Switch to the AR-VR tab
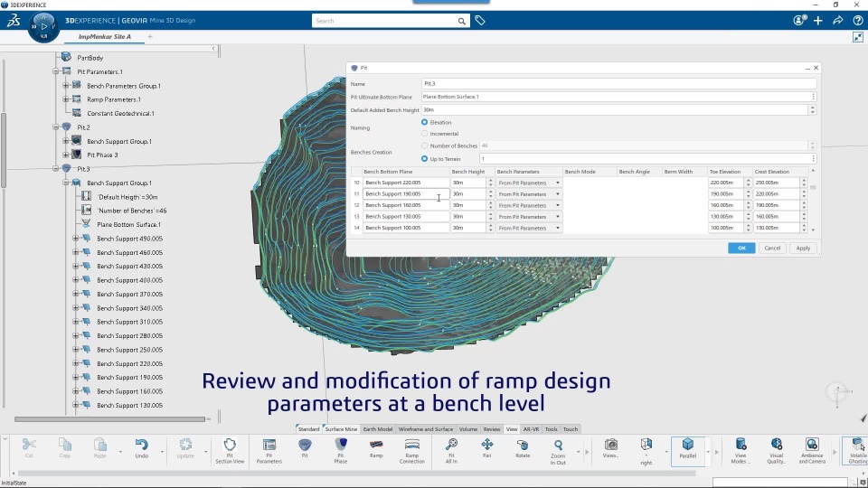 click(531, 428)
